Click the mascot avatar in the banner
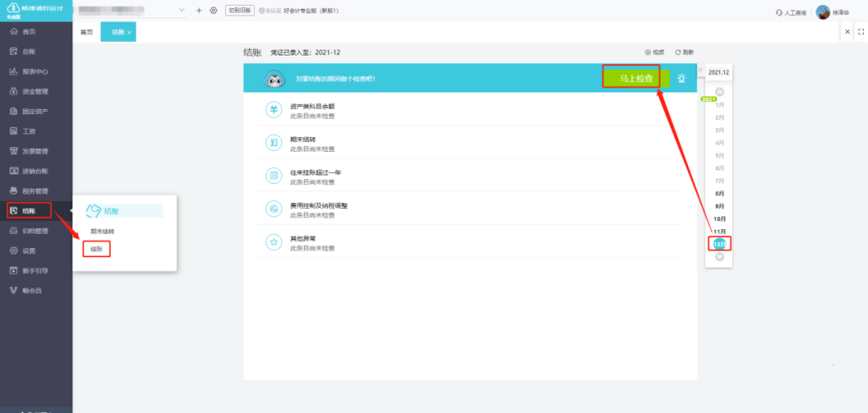Viewport: 868px width, 413px height. point(274,80)
